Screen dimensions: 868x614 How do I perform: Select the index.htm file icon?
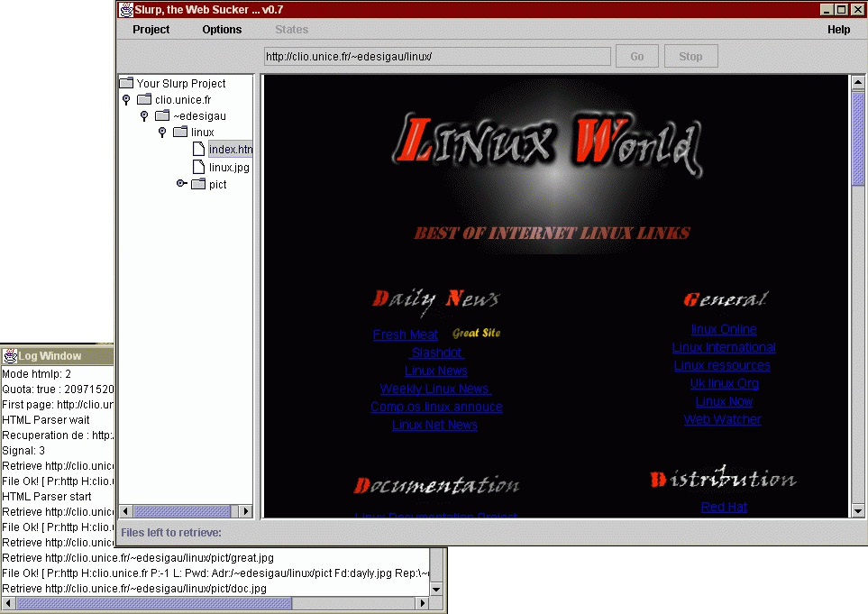198,150
